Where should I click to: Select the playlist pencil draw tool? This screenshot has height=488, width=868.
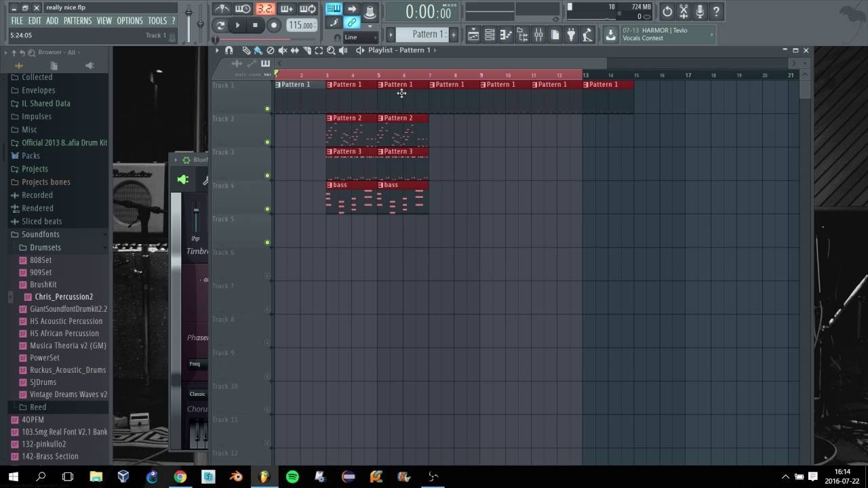point(246,50)
